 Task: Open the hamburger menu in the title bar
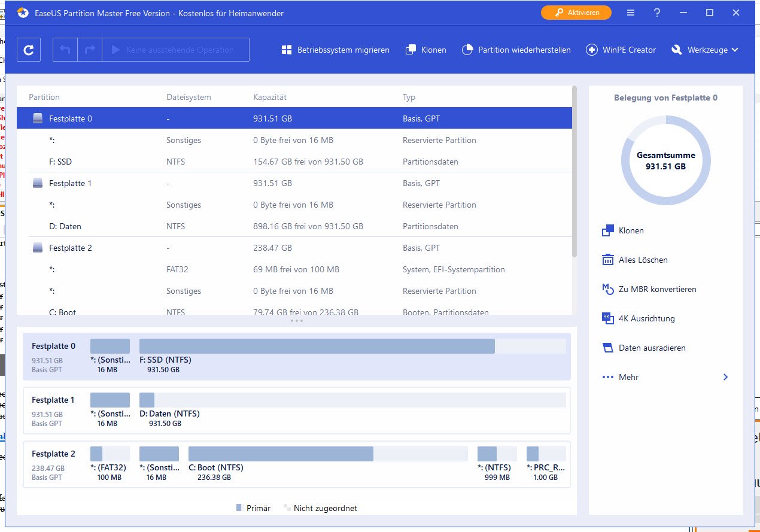[631, 13]
